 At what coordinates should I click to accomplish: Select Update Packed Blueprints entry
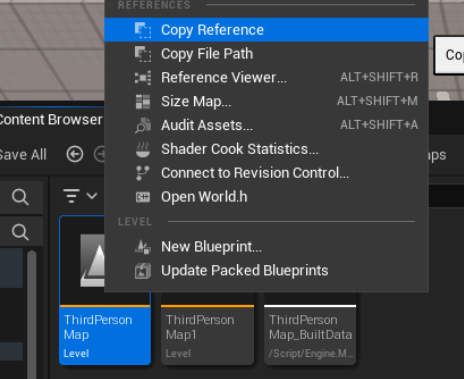click(x=266, y=270)
